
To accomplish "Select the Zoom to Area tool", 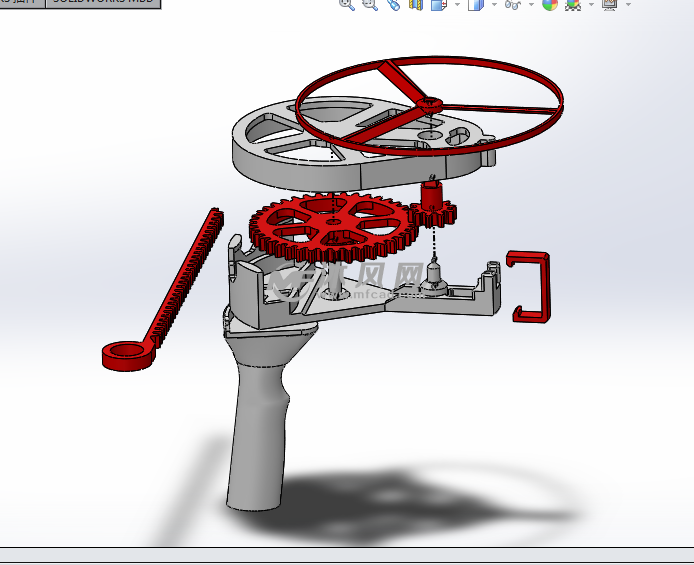I will [369, 4].
